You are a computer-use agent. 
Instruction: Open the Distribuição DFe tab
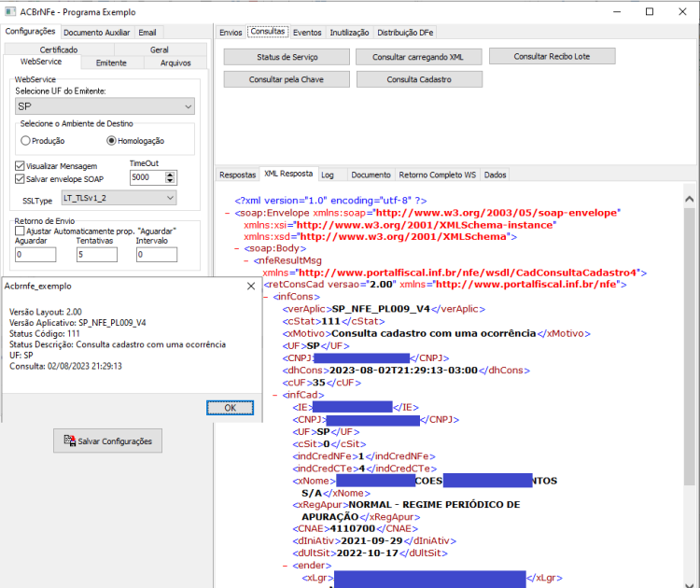pos(405,33)
